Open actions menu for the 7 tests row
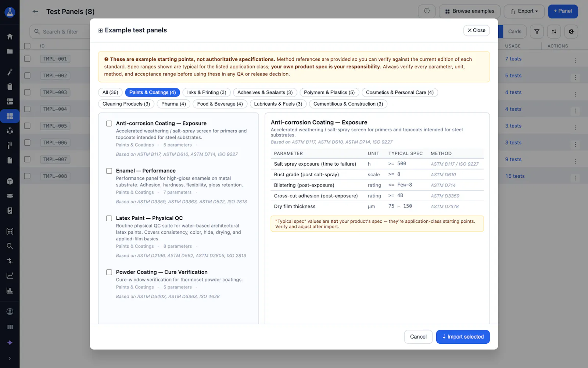Viewport: 588px width, 368px height. click(575, 61)
